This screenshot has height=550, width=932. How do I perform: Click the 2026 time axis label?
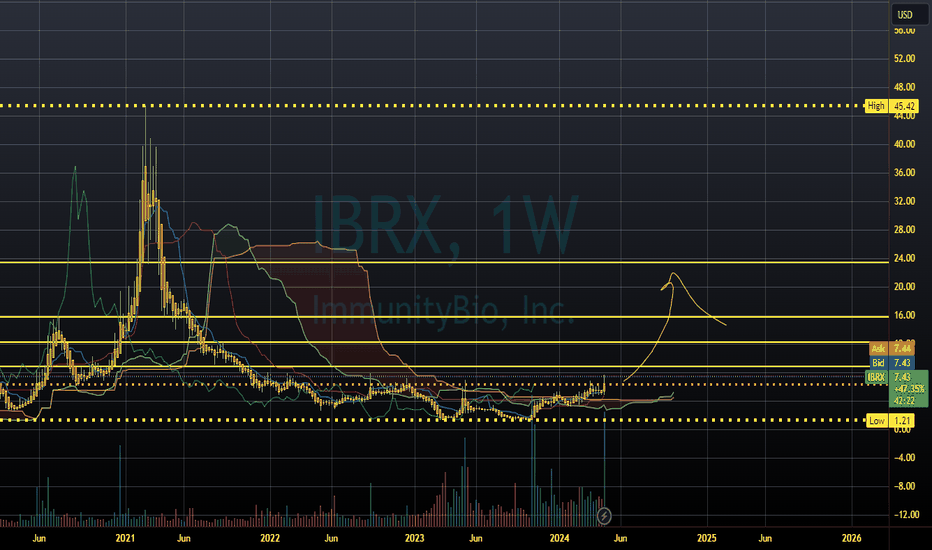click(x=851, y=538)
